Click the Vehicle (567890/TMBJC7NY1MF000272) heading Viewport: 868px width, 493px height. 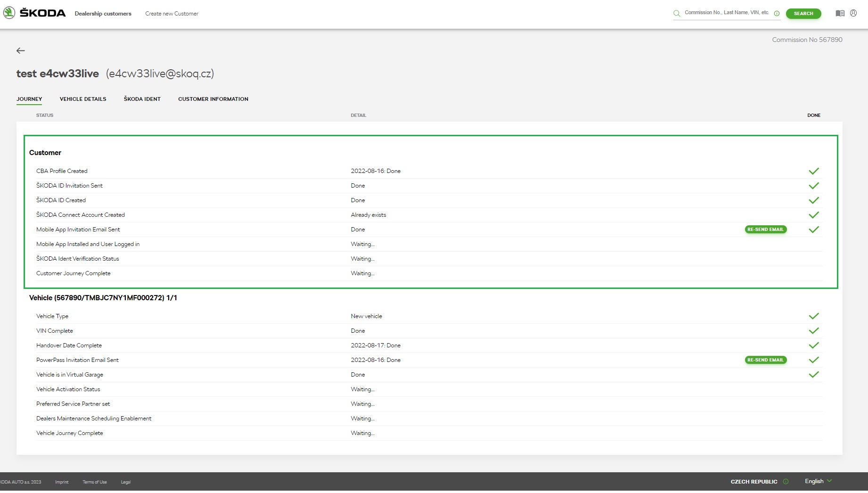pos(103,298)
